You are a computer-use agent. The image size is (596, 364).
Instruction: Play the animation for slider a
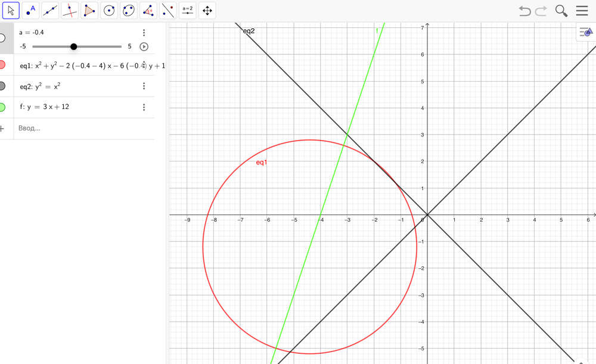(144, 46)
